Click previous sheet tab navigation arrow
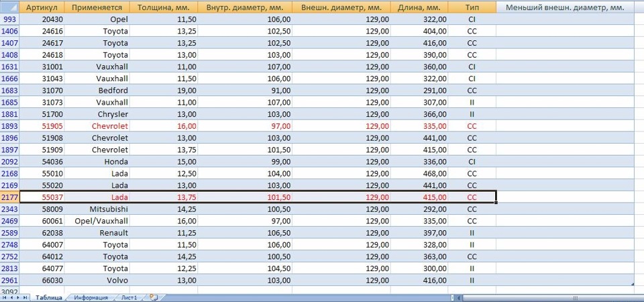Screen dimensions: 644x302 coord(11,297)
